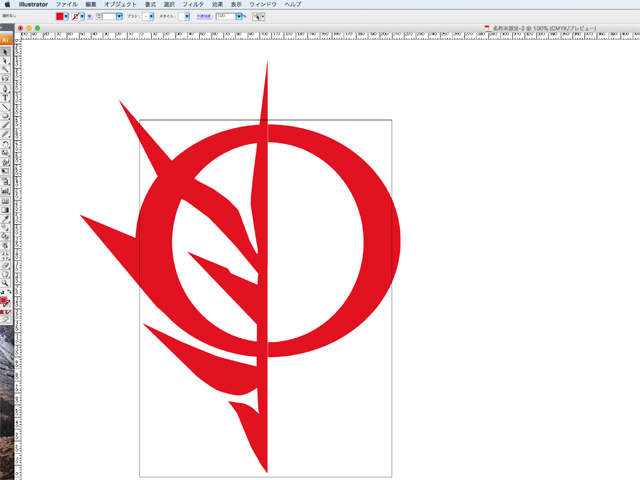Viewport: 640px width, 480px height.
Task: Select the Crop Area tool
Action: click(5, 256)
